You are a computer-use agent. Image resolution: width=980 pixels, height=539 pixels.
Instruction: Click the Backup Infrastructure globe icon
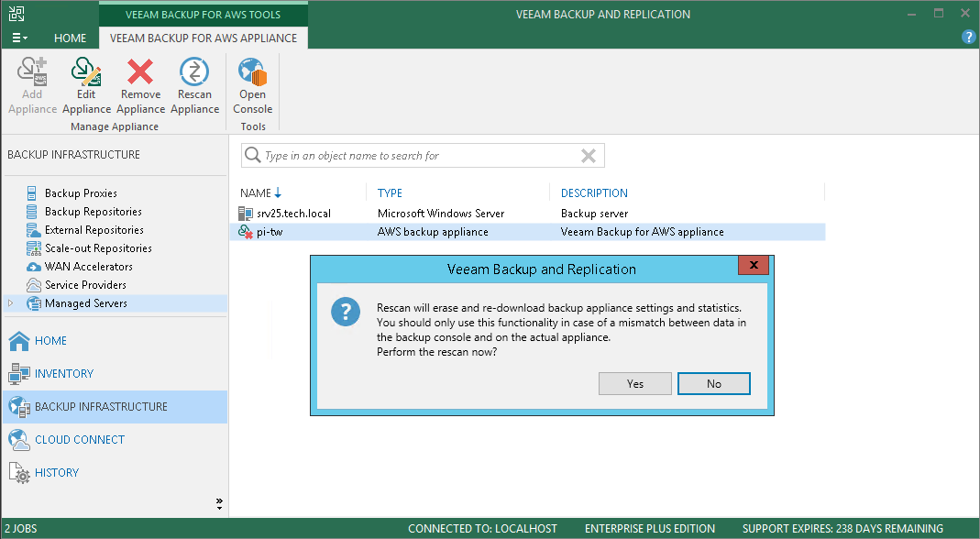18,407
